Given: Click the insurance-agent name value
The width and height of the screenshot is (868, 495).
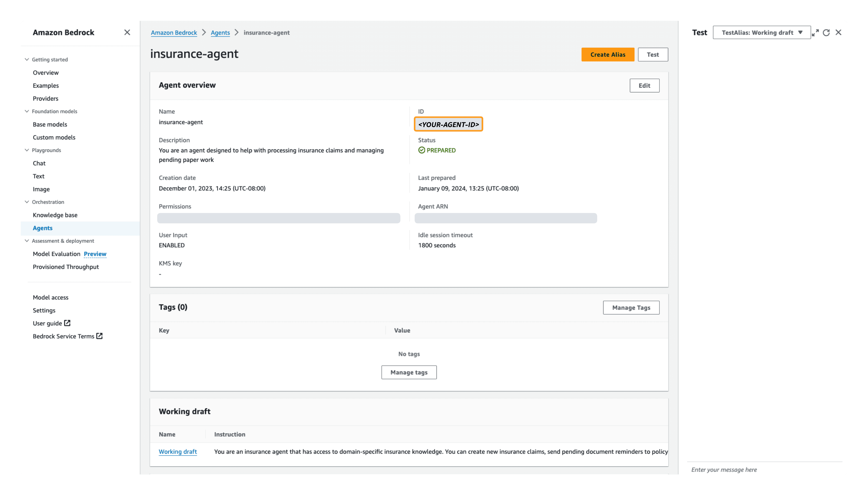Looking at the screenshot, I should coord(180,122).
